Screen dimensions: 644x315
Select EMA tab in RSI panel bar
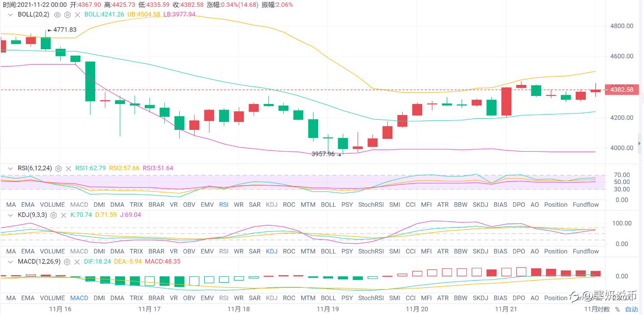(28, 205)
